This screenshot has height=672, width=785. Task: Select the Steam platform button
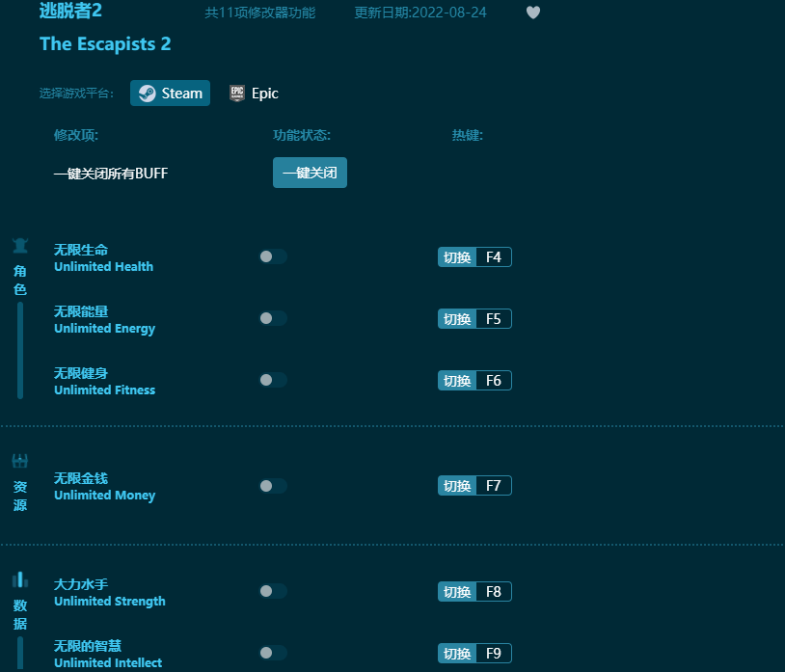tap(171, 94)
